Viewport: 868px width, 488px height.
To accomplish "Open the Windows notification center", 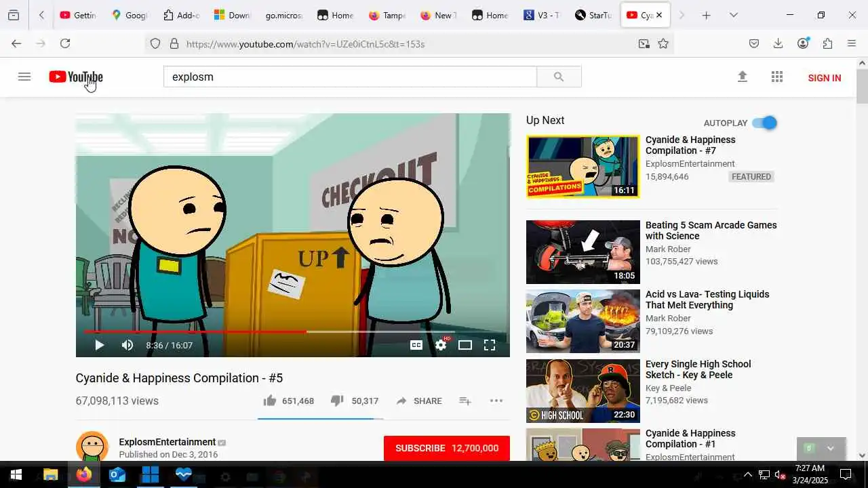I will [x=846, y=474].
